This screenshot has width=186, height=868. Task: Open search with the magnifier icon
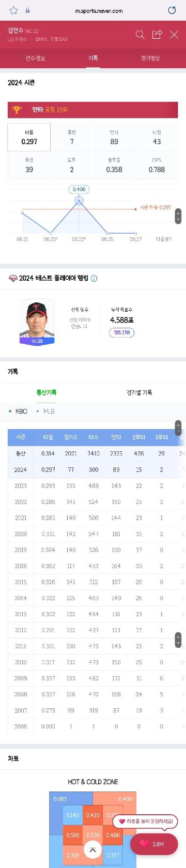pyautogui.click(x=140, y=35)
